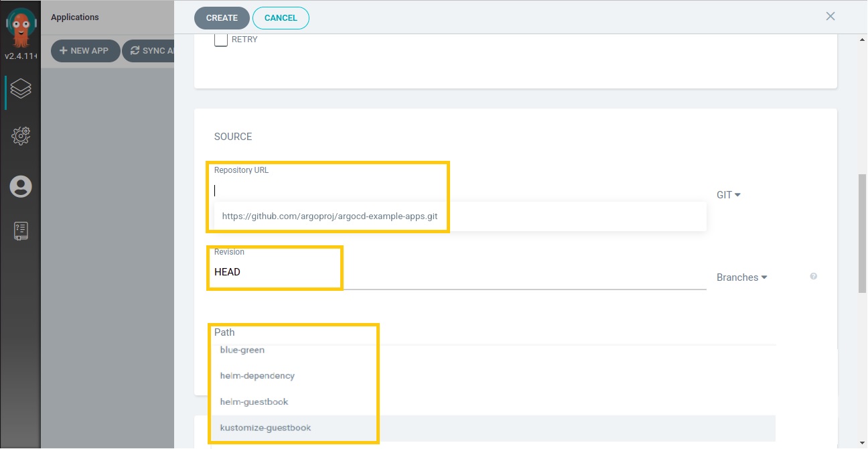Open Applications via the layers icon
This screenshot has height=449, width=868.
[x=21, y=88]
